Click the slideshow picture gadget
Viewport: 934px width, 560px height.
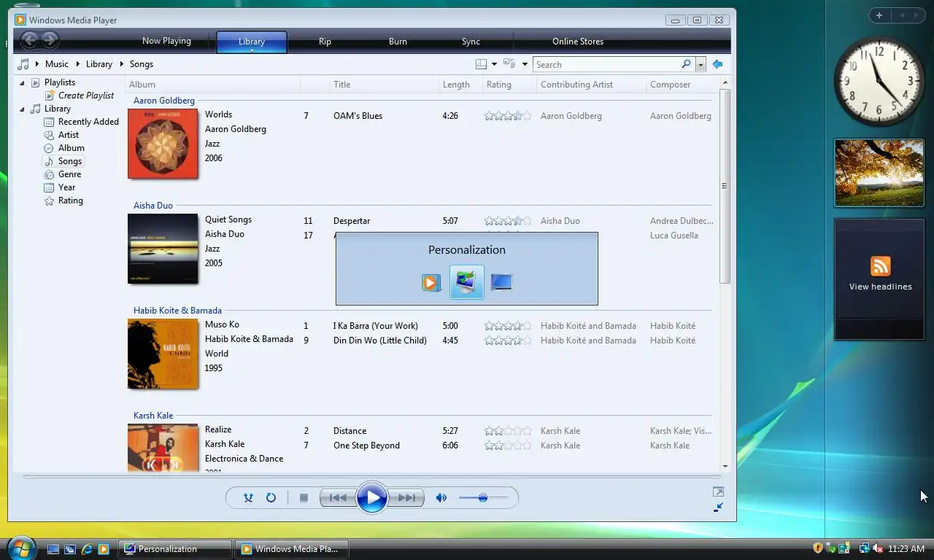[x=879, y=173]
